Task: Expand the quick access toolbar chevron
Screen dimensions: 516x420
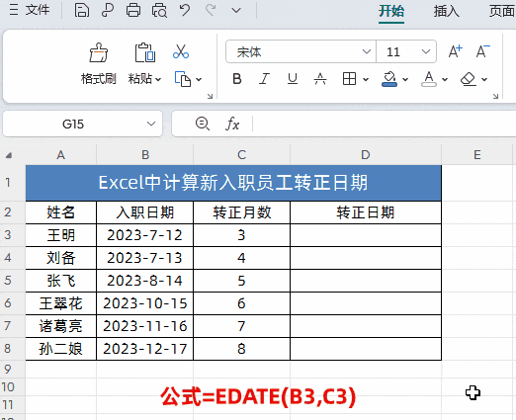Action: pyautogui.click(x=236, y=11)
